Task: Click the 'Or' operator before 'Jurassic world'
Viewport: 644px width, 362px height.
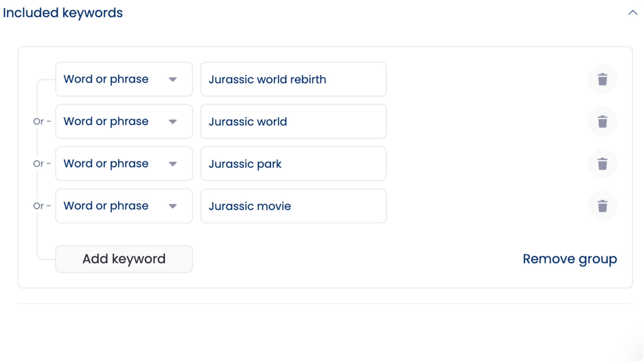Action: (39, 122)
